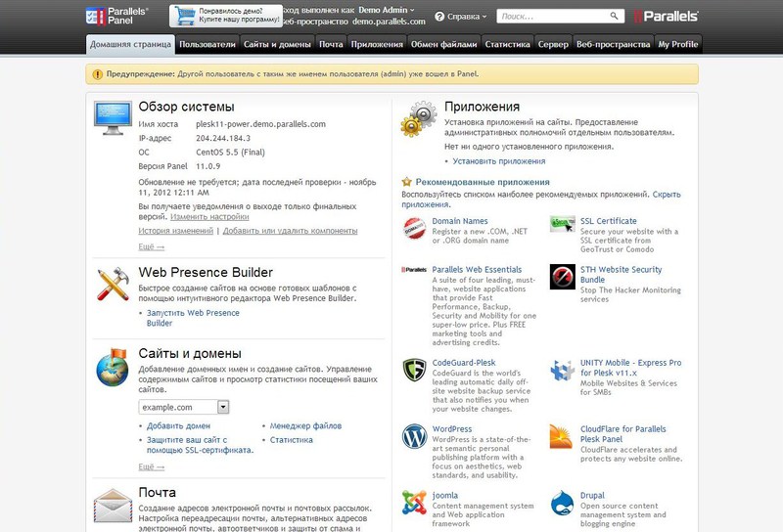Viewport: 783px width, 532px height.
Task: Click the Drupal logo icon
Action: pos(562,503)
